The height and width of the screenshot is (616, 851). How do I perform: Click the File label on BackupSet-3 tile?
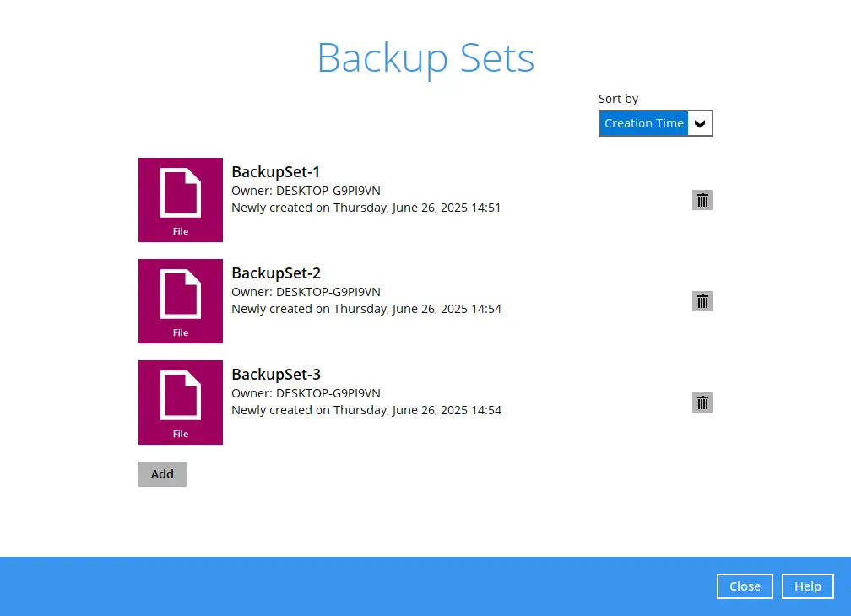click(180, 434)
